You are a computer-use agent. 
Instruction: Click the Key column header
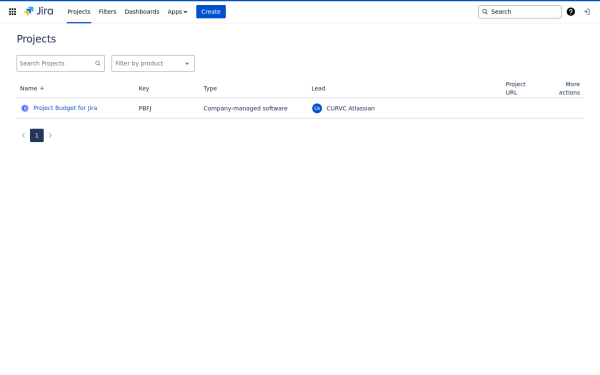point(143,88)
